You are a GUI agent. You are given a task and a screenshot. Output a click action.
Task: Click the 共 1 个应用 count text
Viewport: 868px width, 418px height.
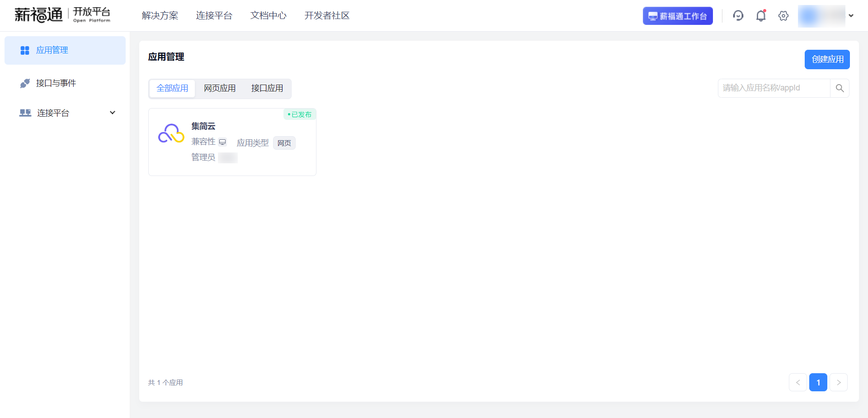(165, 383)
